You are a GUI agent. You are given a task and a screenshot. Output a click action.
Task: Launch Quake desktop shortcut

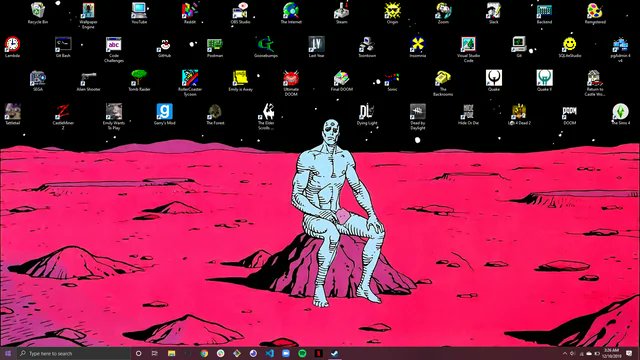[493, 80]
